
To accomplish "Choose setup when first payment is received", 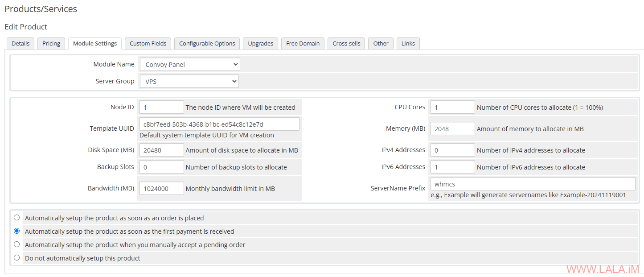I will click(17, 231).
